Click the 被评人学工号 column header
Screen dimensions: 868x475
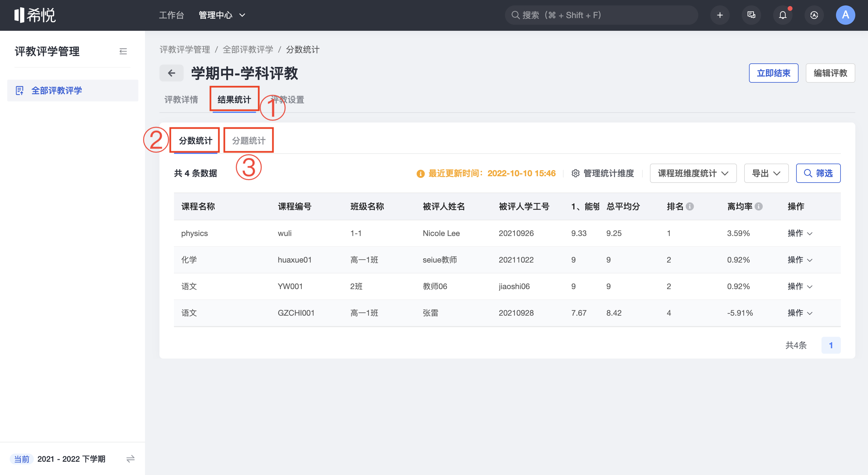524,207
